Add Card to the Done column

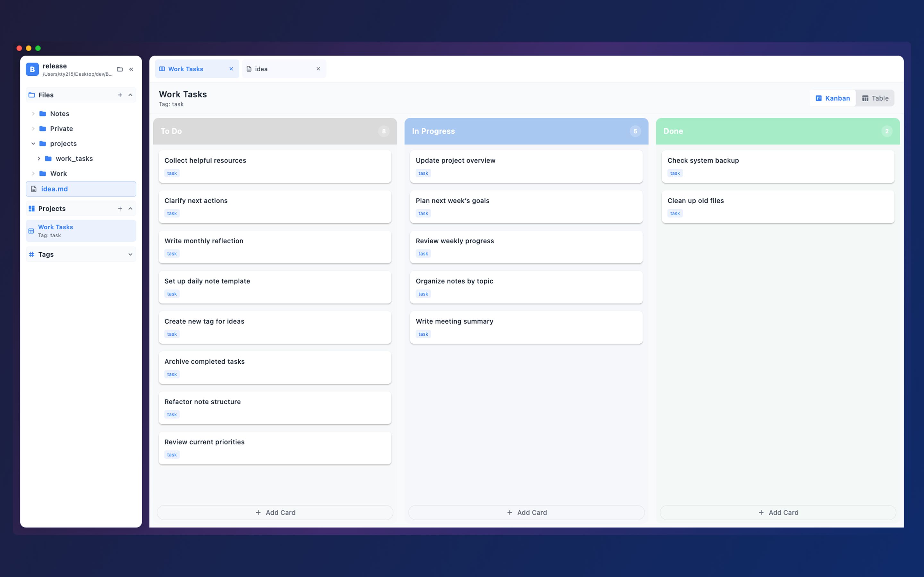tap(778, 513)
